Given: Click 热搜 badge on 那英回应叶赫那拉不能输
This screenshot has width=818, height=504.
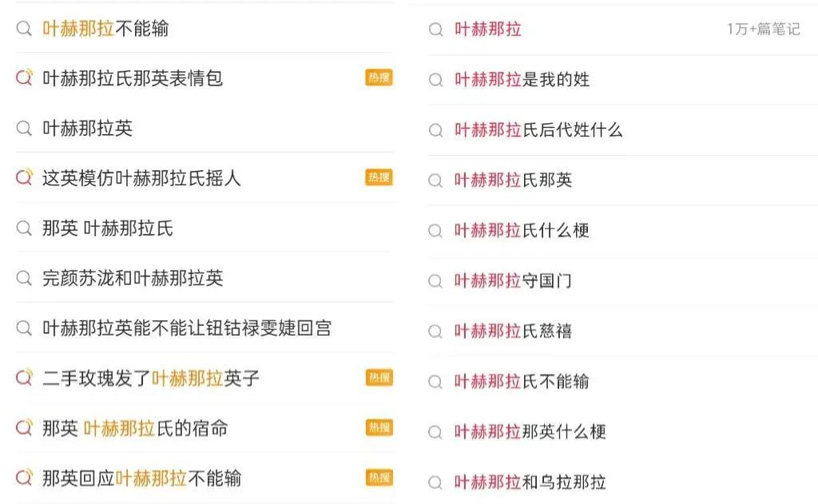Looking at the screenshot, I should pyautogui.click(x=379, y=478).
